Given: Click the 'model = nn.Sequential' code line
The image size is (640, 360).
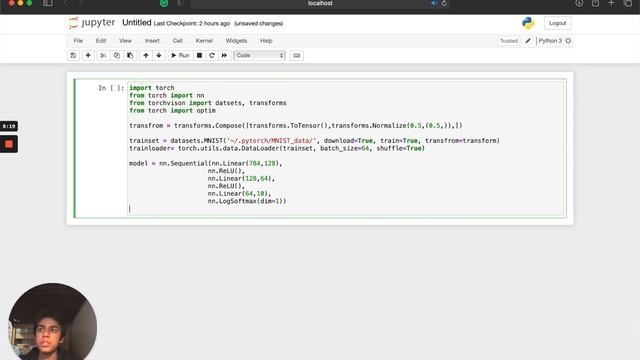Looking at the screenshot, I should 206,163.
